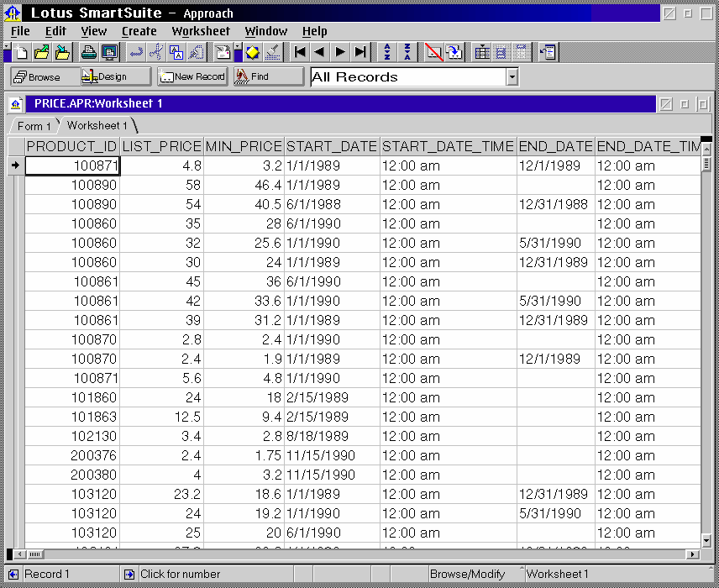Image resolution: width=719 pixels, height=588 pixels.
Task: Click the yellow diamond toolbar icon
Action: point(252,52)
